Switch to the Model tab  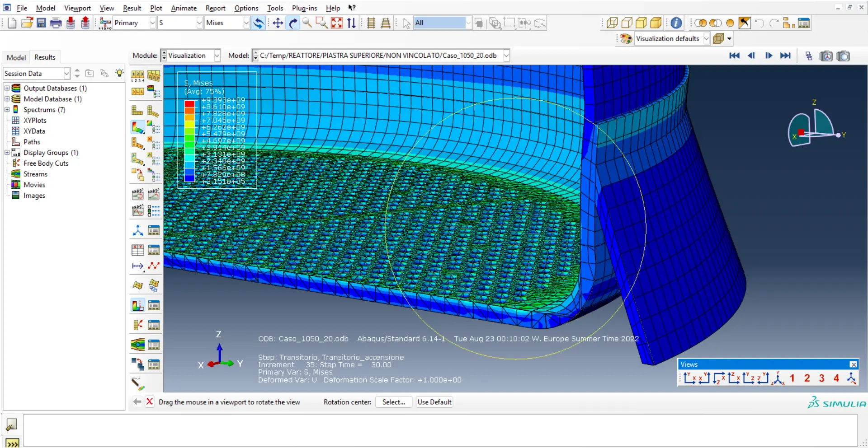pos(16,57)
